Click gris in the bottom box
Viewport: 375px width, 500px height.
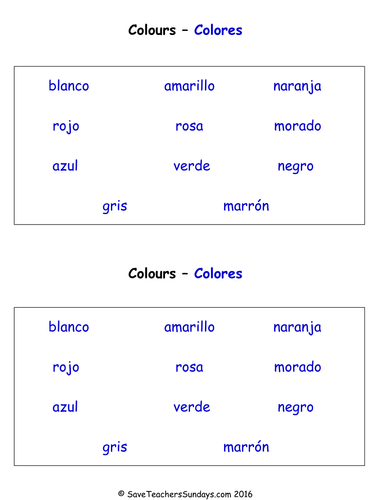115,448
